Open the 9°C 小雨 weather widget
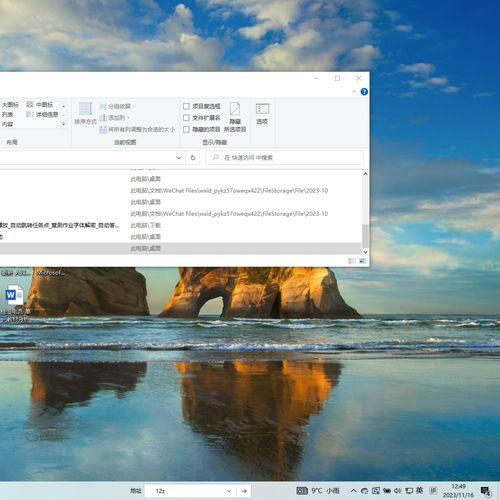The height and width of the screenshot is (500, 500). pos(318,491)
